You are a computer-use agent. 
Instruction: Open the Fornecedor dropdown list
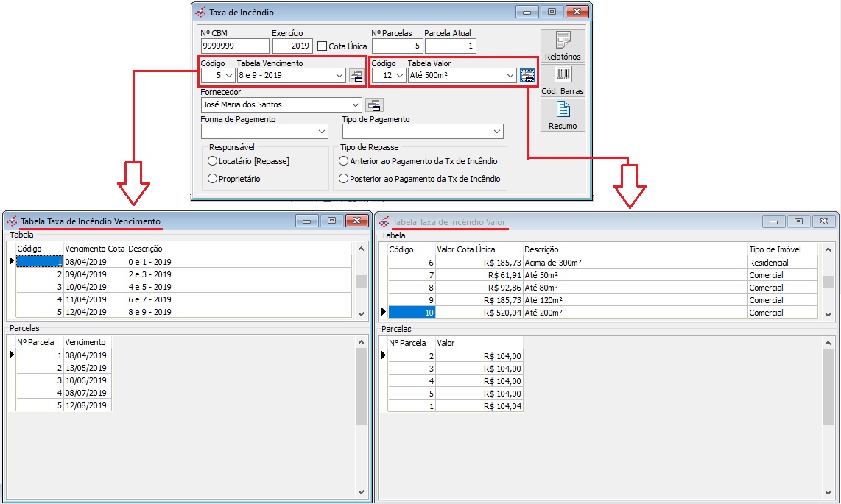click(356, 104)
